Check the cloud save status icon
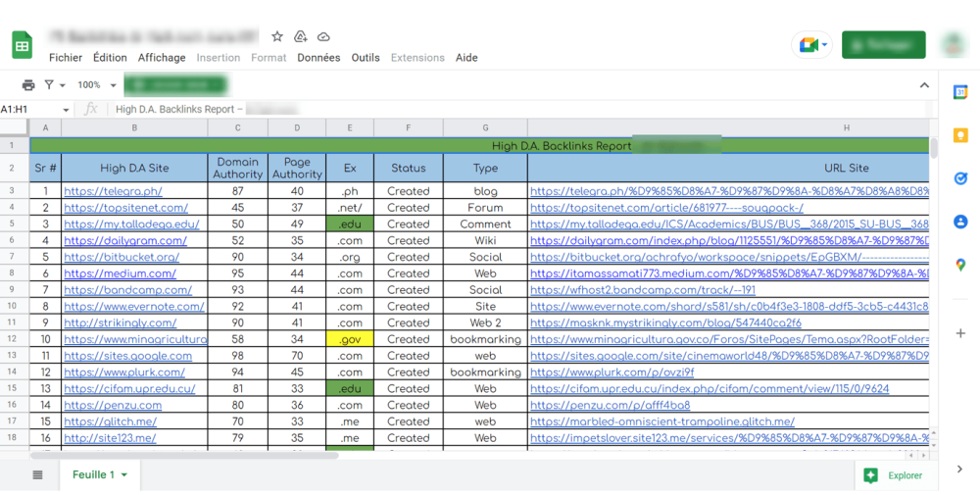The image size is (980, 495). click(x=323, y=36)
